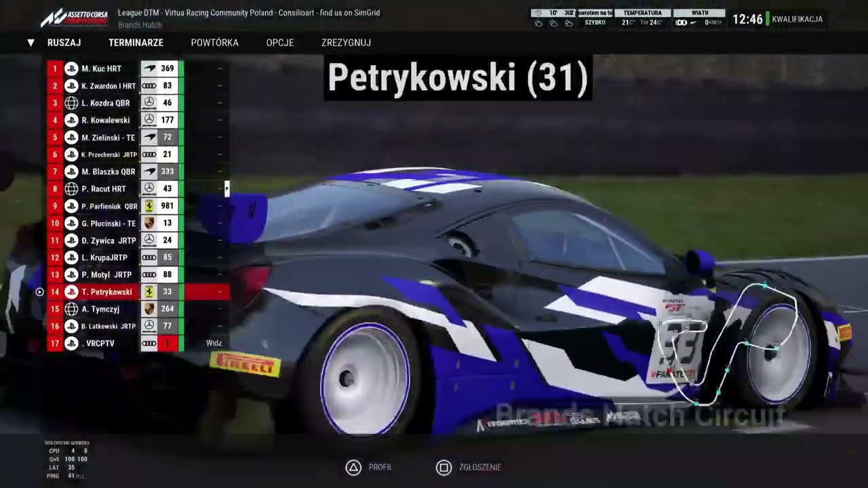Click Porsche logo on car 264 row

[149, 309]
